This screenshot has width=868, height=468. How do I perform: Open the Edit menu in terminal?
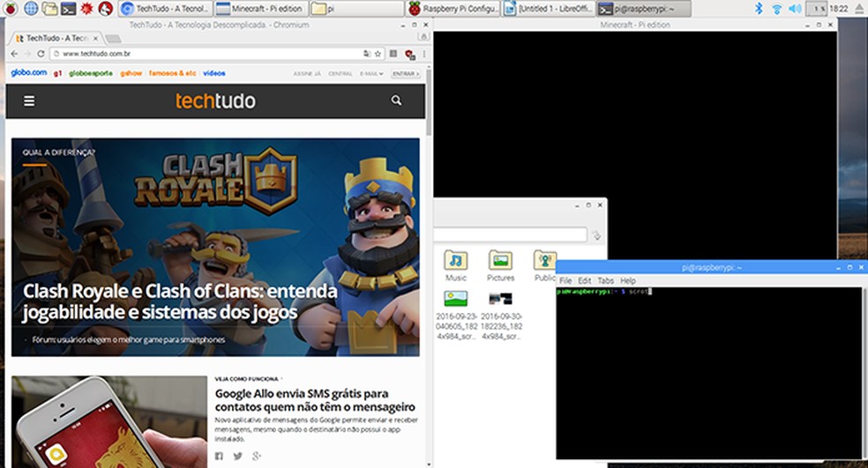click(585, 280)
